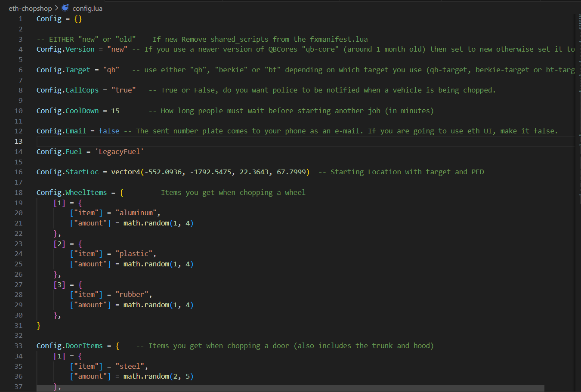Click line number 33 in the gutter
The image size is (581, 392).
tap(19, 346)
